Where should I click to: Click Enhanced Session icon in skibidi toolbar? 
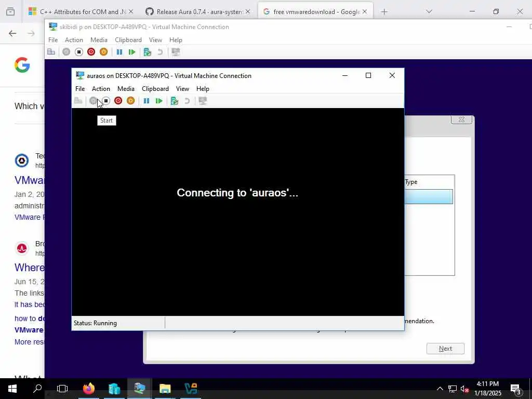coord(176,52)
